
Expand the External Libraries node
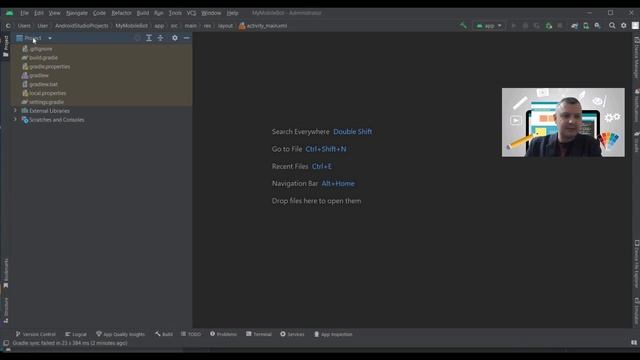pyautogui.click(x=16, y=111)
